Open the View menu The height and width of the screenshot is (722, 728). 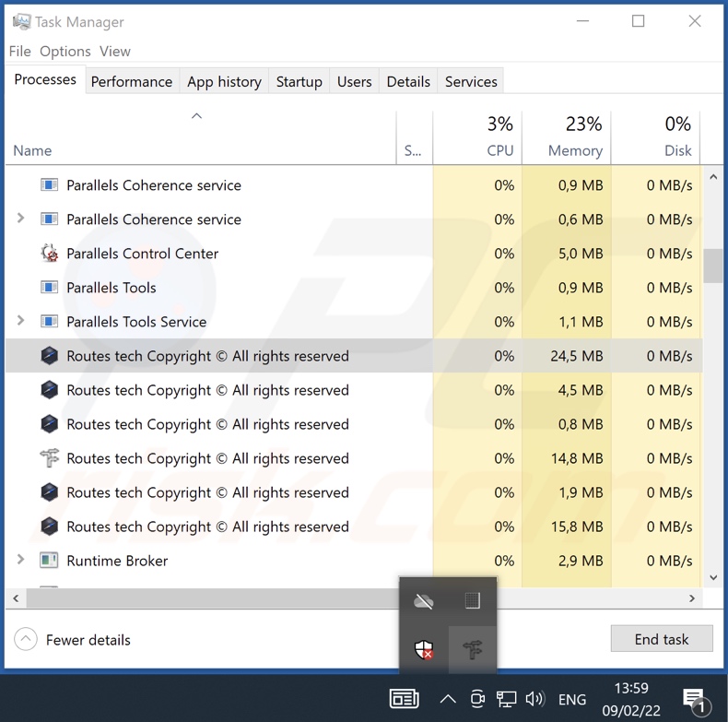(114, 51)
